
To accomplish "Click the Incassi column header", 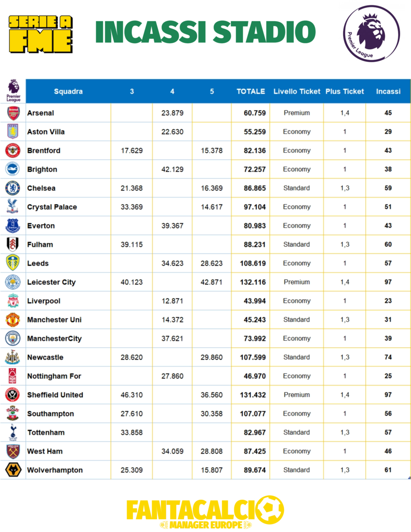I will tap(388, 91).
